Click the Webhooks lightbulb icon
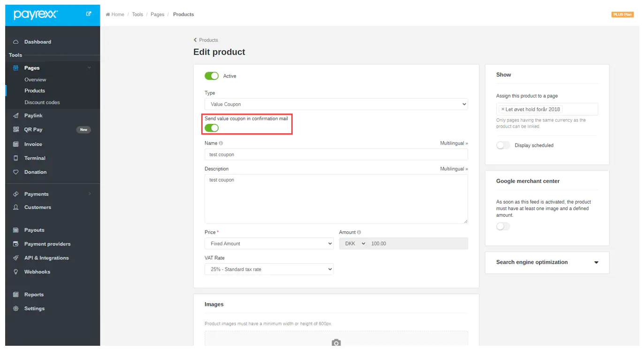Viewport: 644px width, 350px height. [x=15, y=272]
